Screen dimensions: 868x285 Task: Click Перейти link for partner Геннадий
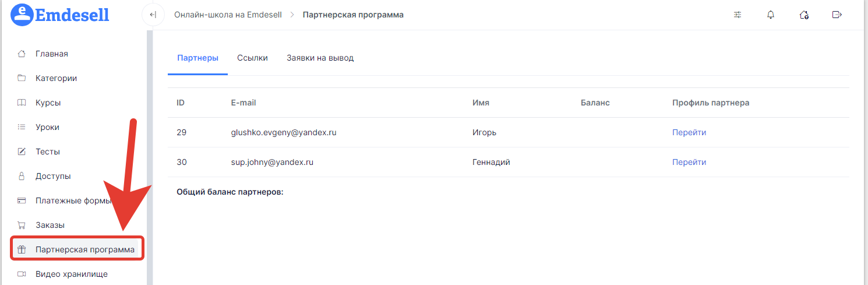tap(689, 162)
